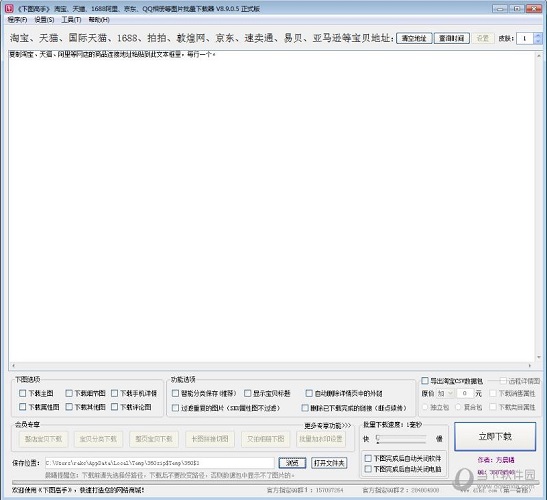
Task: Click the 官方技术QQ群2 status text
Action: 400,490
